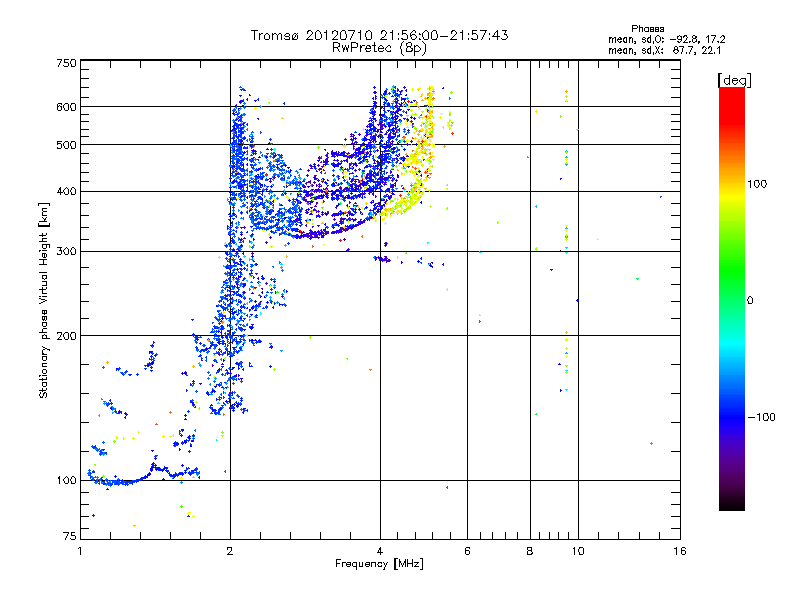800x600 pixels.
Task: Click the x-axis '1' tick label
Action: point(80,551)
